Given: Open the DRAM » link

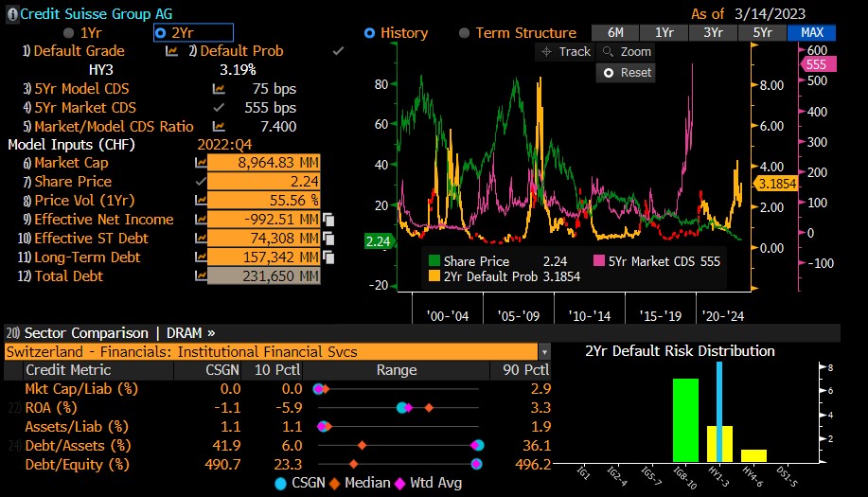Looking at the screenshot, I should (x=190, y=333).
